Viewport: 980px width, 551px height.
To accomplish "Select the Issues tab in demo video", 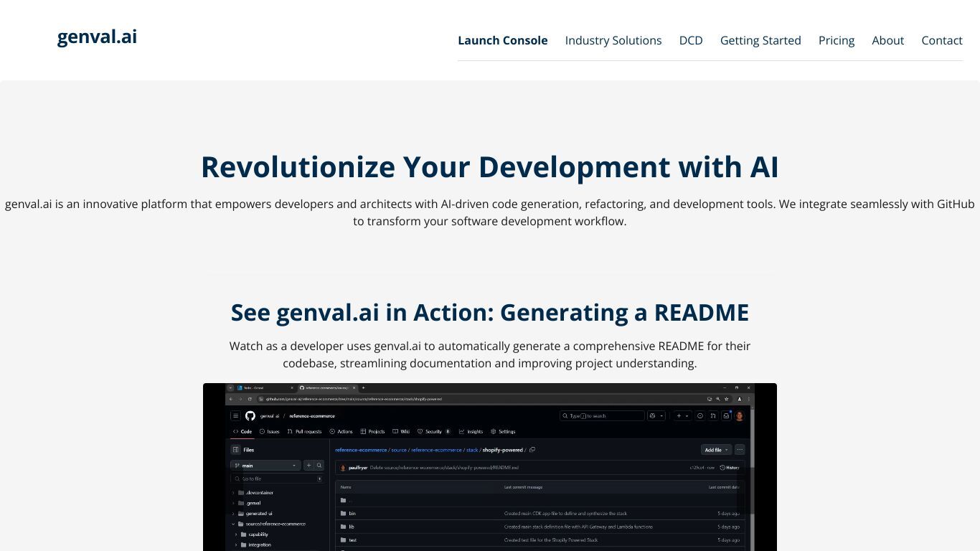I will click(x=269, y=432).
